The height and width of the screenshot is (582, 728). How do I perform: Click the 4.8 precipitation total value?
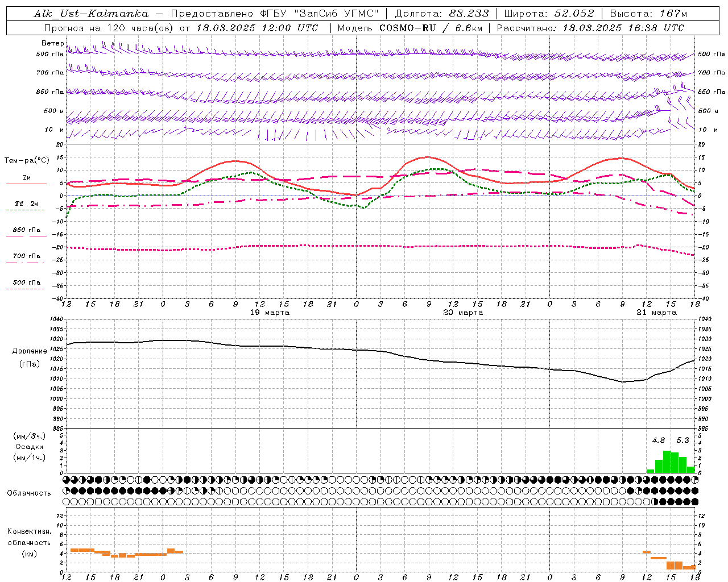659,440
